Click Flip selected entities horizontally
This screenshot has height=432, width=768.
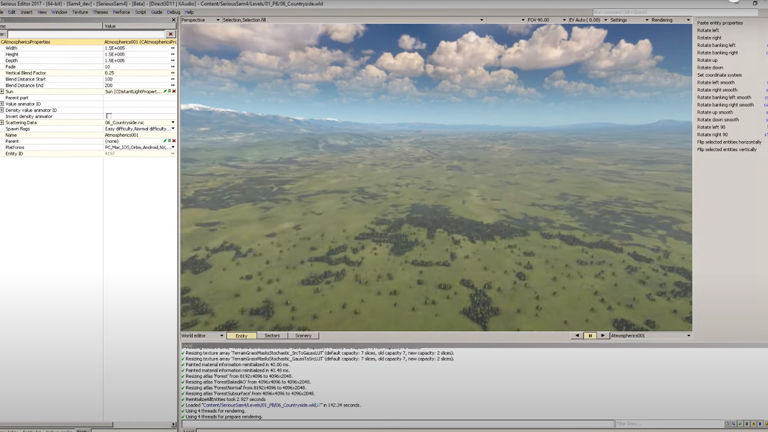tap(729, 142)
